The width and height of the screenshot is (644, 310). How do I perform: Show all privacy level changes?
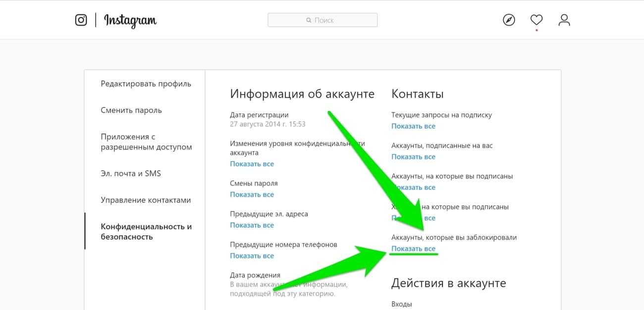252,164
